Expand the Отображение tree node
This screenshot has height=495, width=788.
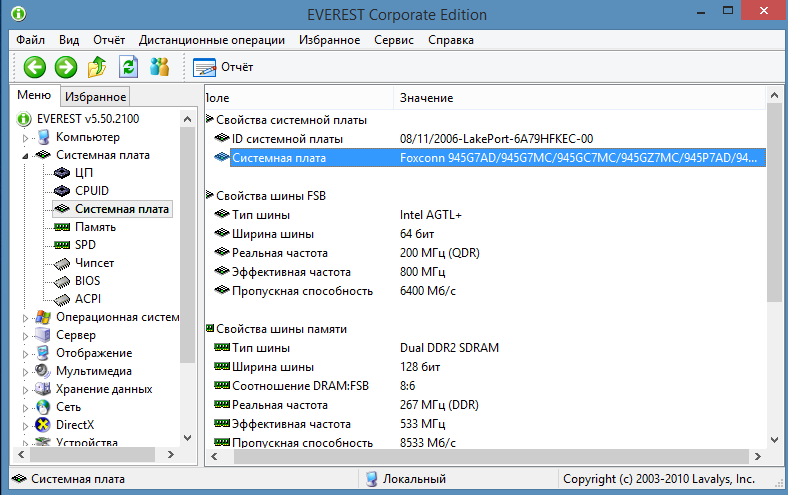[x=25, y=354]
